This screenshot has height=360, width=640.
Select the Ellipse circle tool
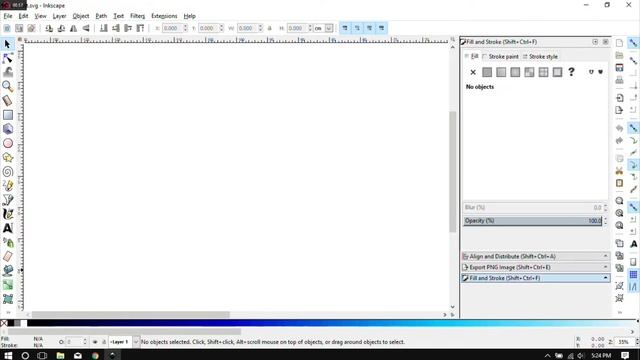pyautogui.click(x=7, y=143)
